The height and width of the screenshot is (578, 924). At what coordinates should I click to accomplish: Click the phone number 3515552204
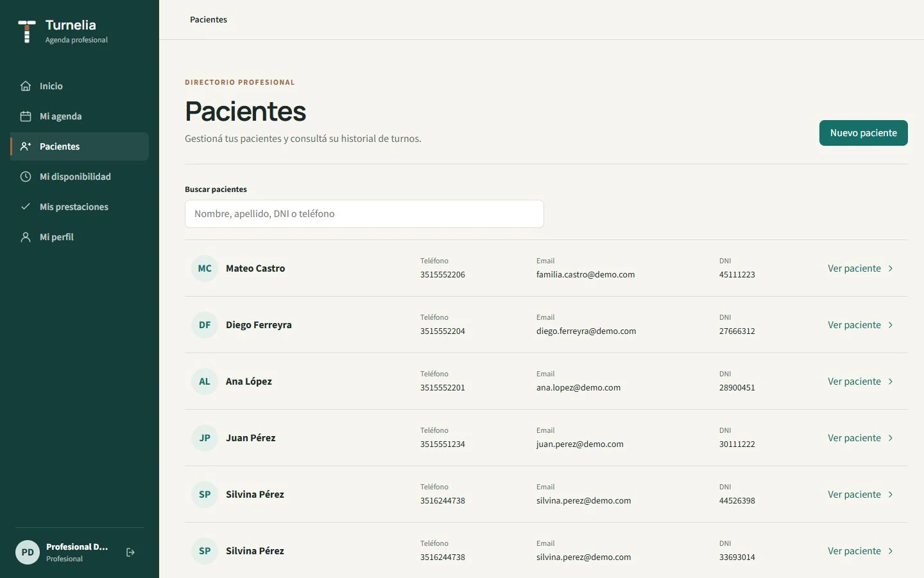[x=443, y=331]
